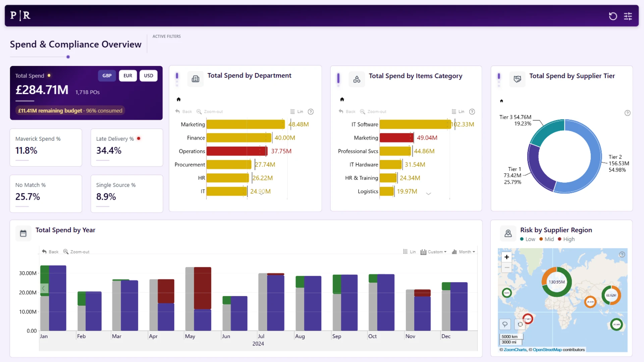644x362 pixels.
Task: Switch currency to GBP
Action: (107, 76)
